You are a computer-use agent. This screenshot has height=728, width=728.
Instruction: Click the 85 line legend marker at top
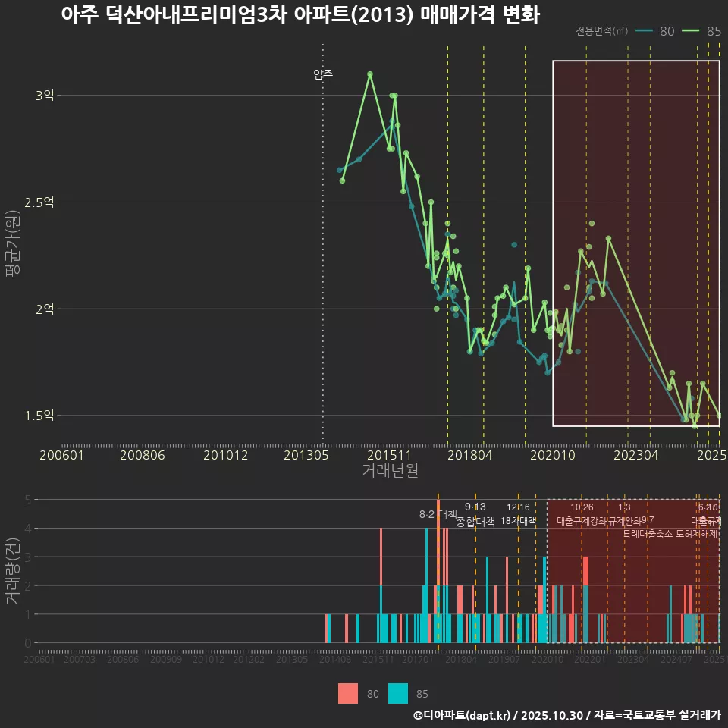click(691, 31)
